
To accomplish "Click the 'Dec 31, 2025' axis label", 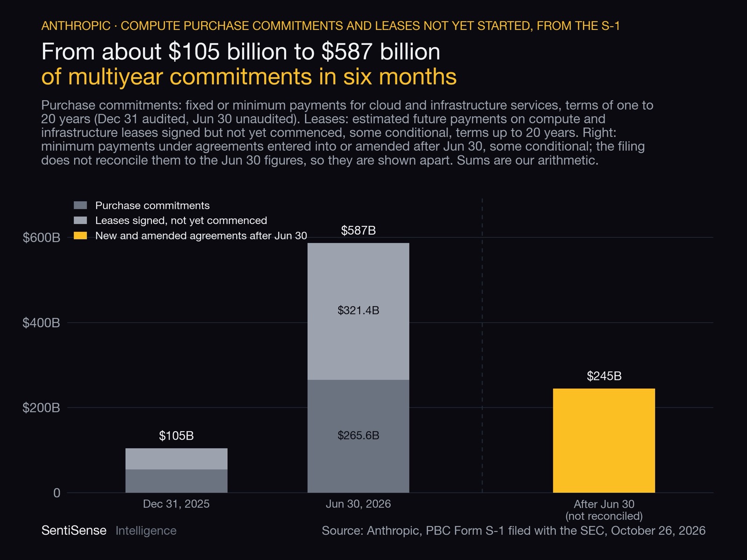I will [x=176, y=504].
